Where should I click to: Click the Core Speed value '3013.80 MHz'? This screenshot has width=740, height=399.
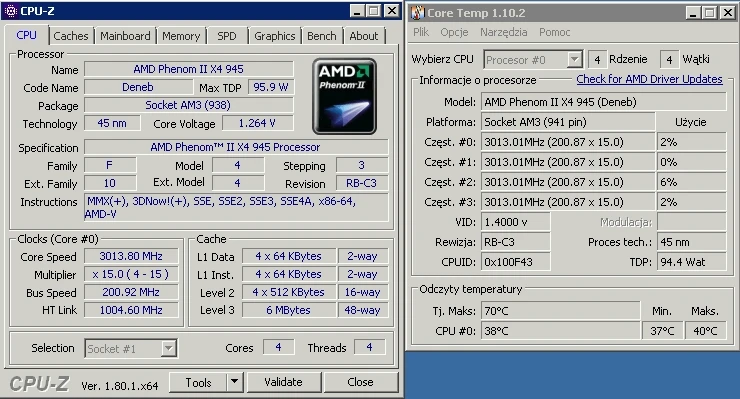click(x=131, y=256)
